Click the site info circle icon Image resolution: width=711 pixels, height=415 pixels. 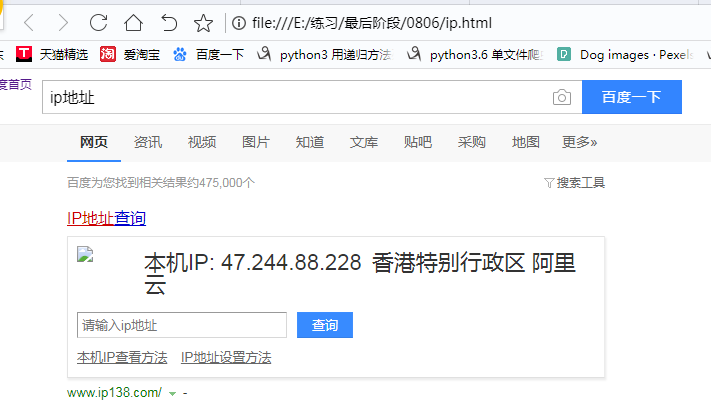(239, 23)
